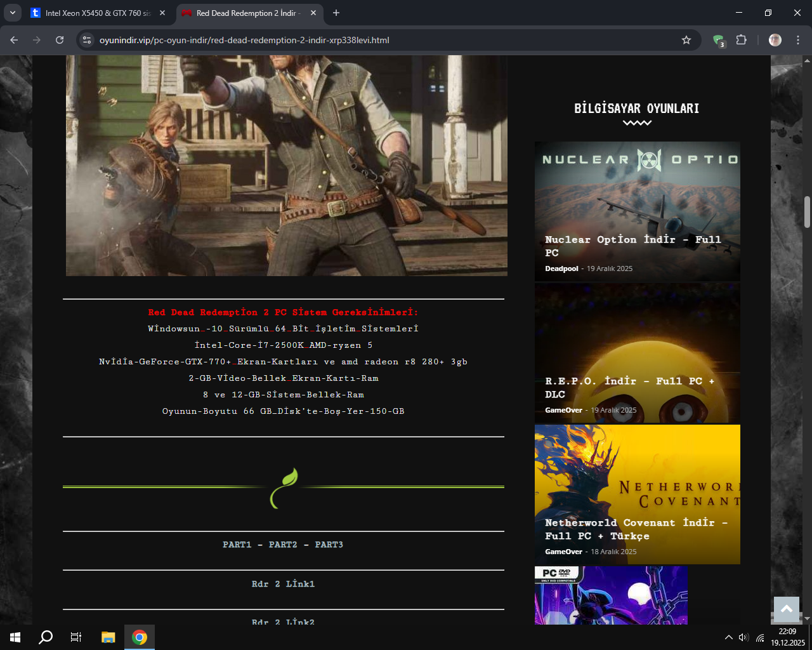This screenshot has height=650, width=812.
Task: Open the green shield extension icon
Action: 719,41
